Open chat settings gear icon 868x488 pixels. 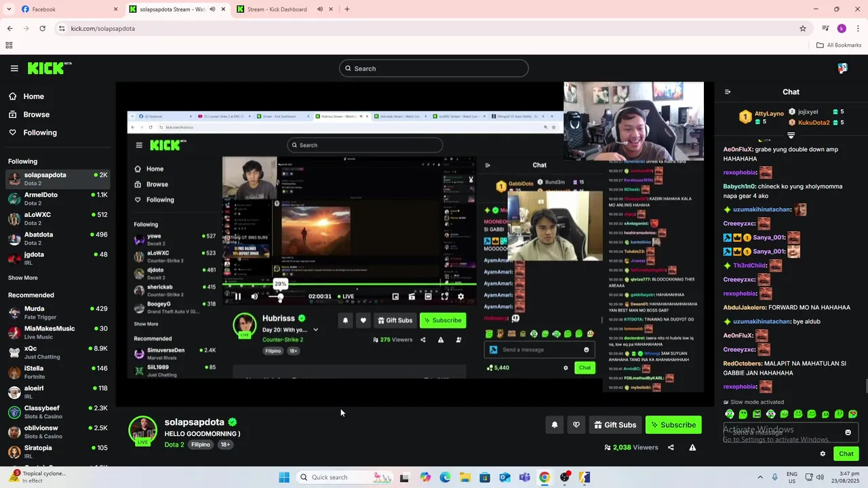tap(823, 454)
